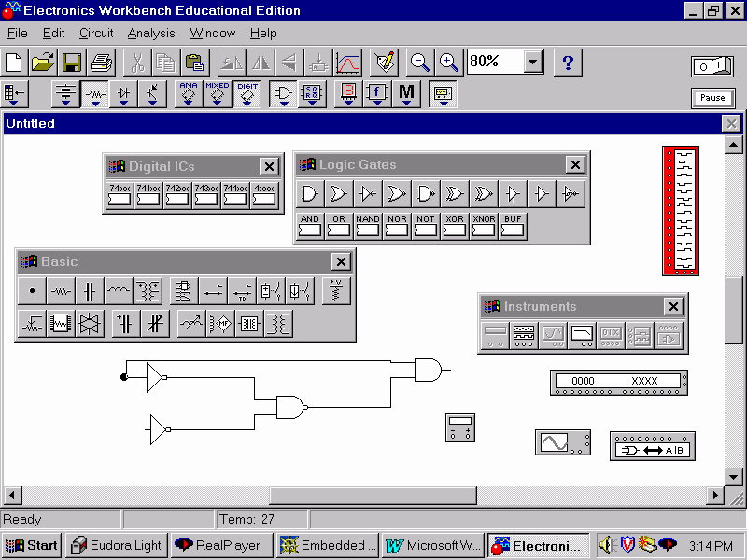Open Help with the question mark icon

tap(568, 63)
